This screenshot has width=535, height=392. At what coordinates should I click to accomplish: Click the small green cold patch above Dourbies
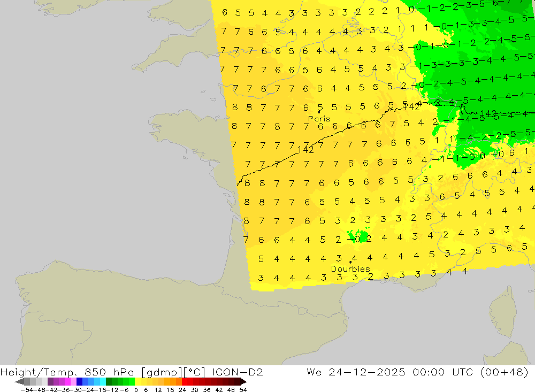click(357, 236)
